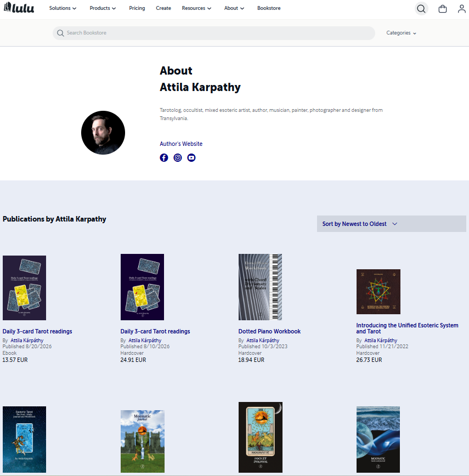Expand the Solutions menu

63,8
